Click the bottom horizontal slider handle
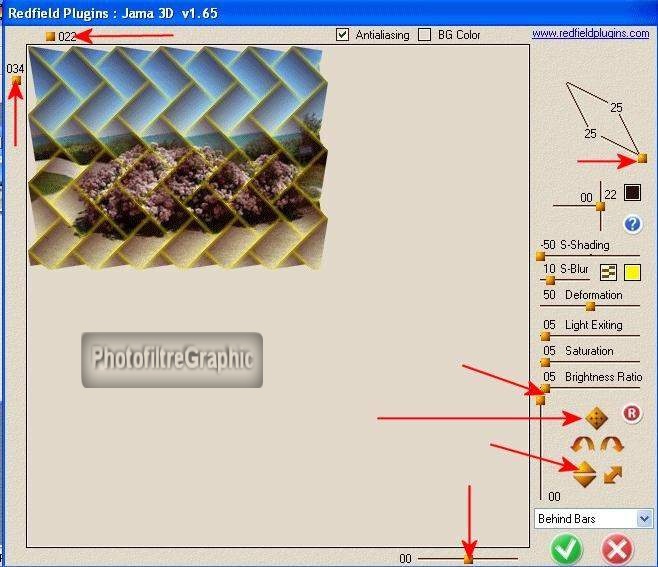Screen dimensions: 658x567 pyautogui.click(x=468, y=558)
